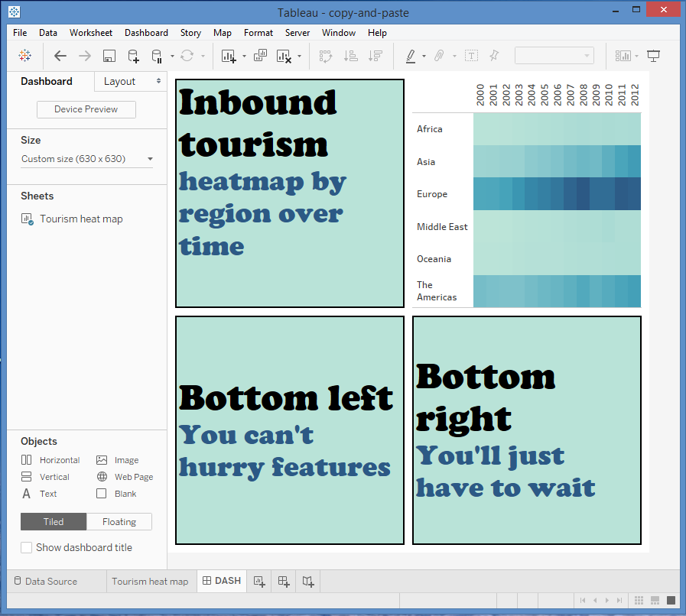Expand the highlight pen dropdown arrow
686x616 pixels.
pos(424,56)
